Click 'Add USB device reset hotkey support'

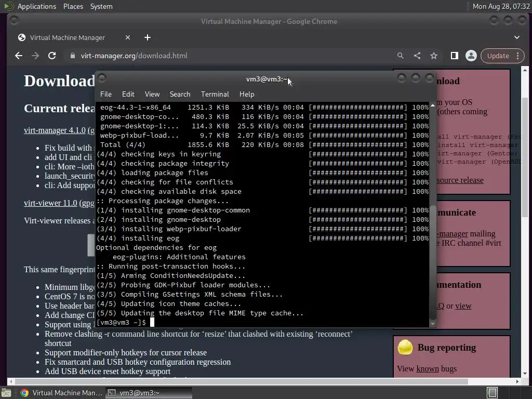108,371
